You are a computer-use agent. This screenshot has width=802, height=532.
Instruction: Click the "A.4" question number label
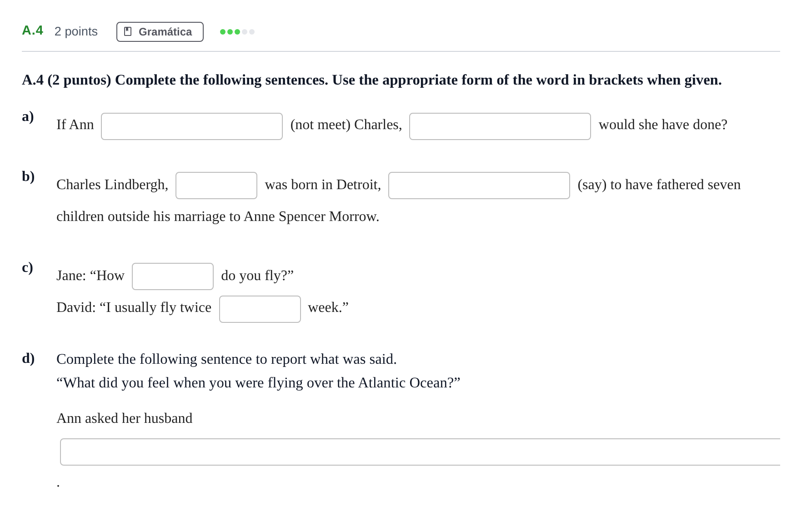33,30
